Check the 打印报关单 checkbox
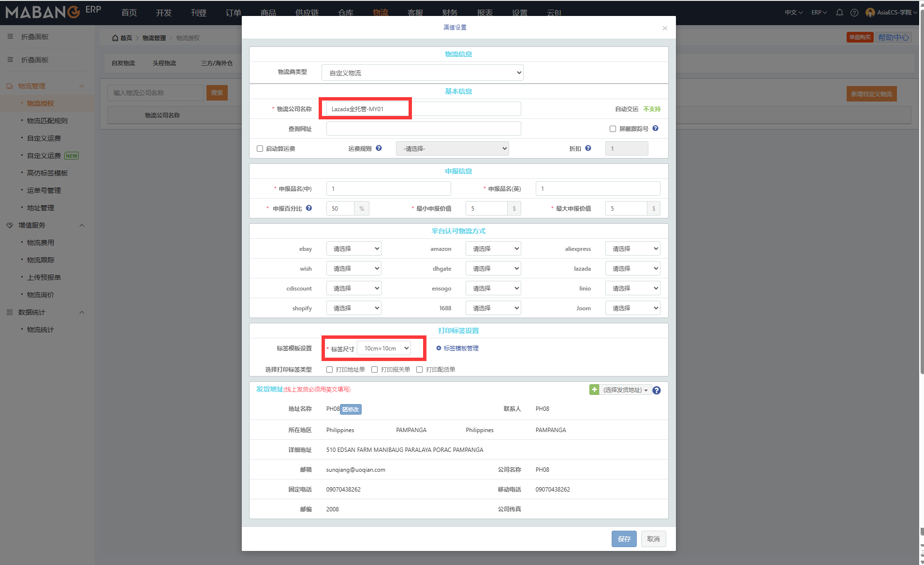Viewport: 924px width, 565px height. point(374,369)
